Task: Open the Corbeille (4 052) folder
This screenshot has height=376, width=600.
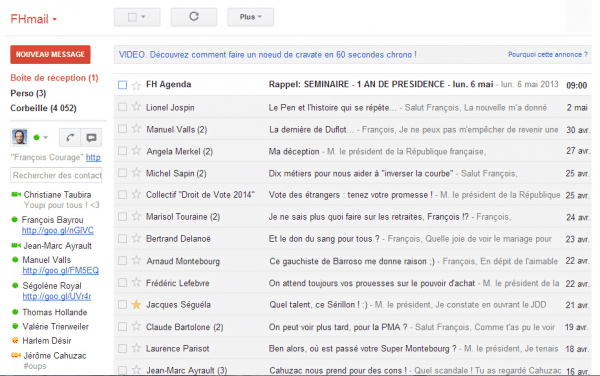Action: 44,108
